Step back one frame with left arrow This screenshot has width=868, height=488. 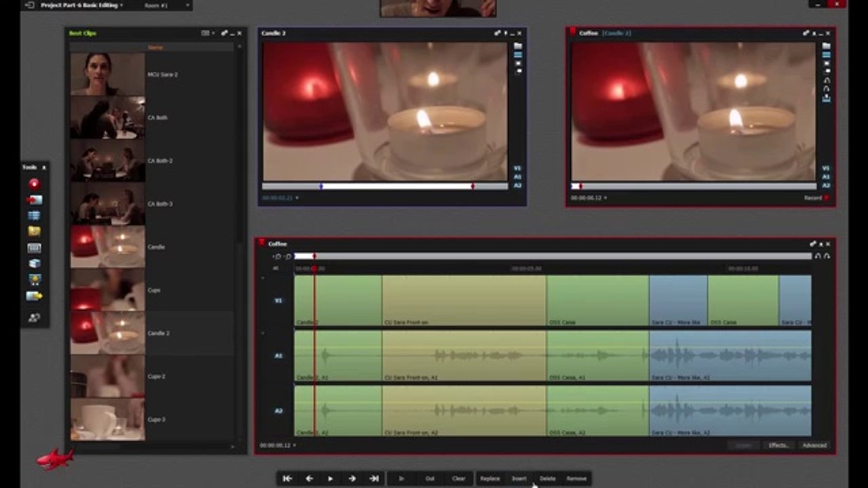click(309, 479)
